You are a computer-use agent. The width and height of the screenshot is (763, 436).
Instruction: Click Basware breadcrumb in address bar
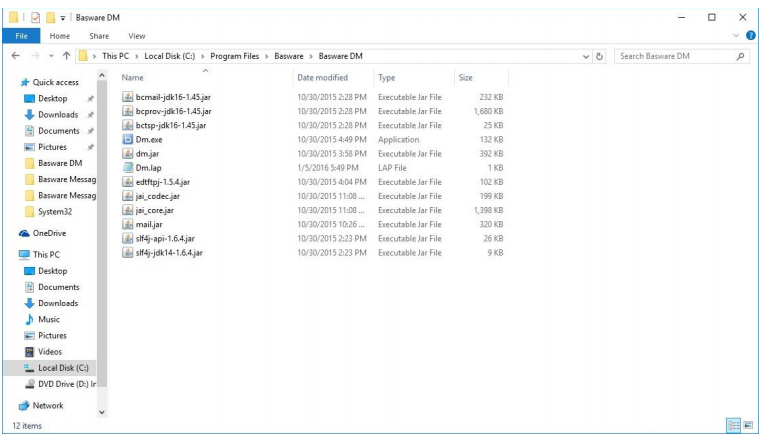289,56
